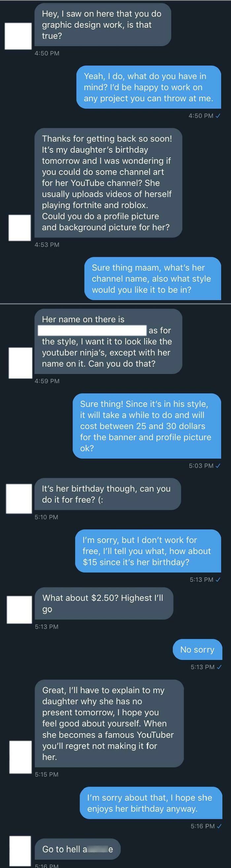Open the profile picture next to the 4:53 PM message
The image size is (231, 868).
[19, 228]
